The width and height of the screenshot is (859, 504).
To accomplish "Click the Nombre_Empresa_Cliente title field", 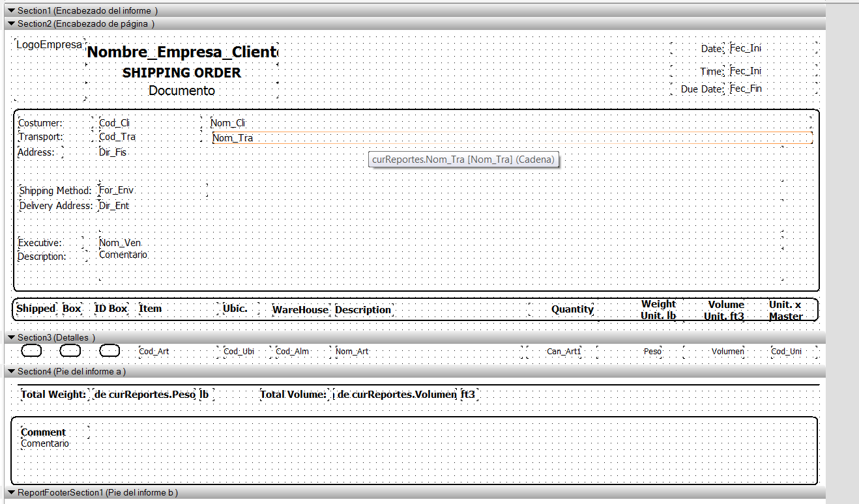I will click(x=182, y=52).
